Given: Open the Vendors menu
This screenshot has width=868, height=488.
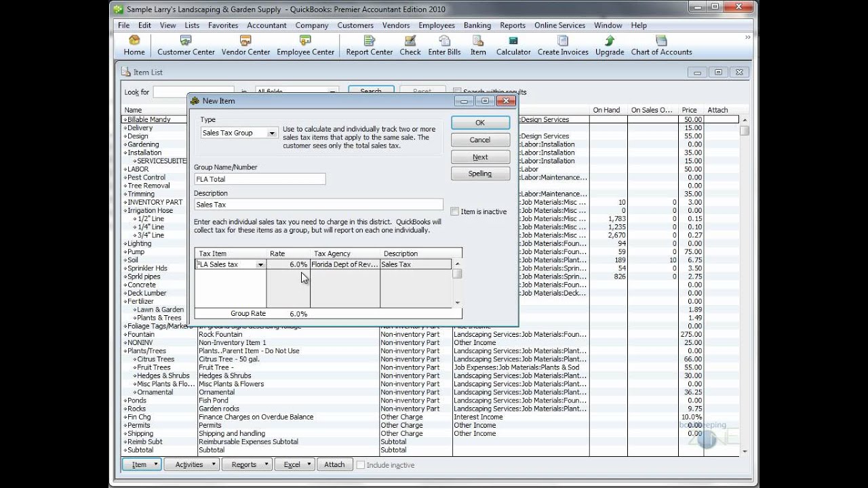Looking at the screenshot, I should [x=396, y=25].
